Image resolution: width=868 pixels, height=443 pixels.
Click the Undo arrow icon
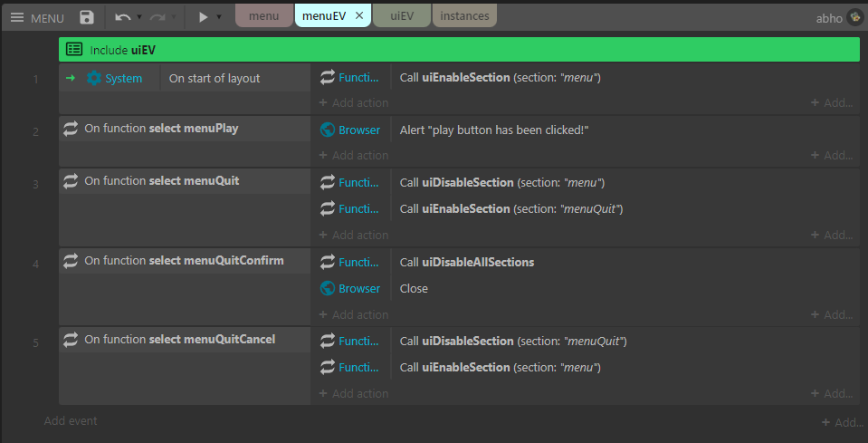(123, 17)
